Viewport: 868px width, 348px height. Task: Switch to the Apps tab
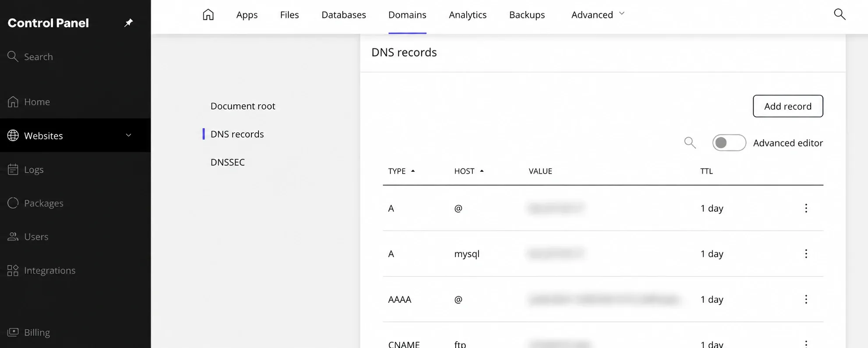[x=247, y=14]
